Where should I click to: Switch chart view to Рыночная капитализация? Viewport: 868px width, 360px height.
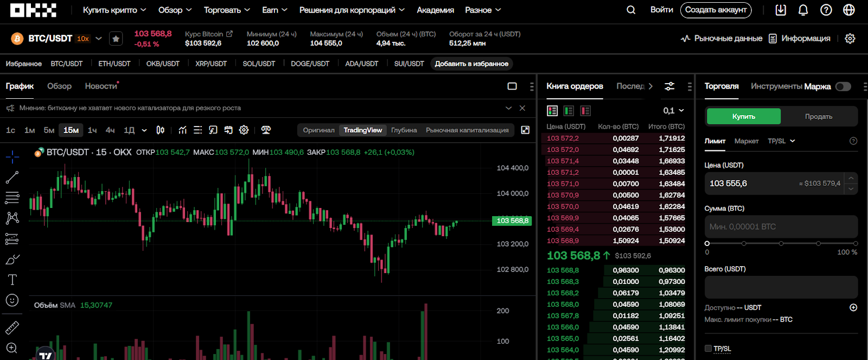(467, 130)
